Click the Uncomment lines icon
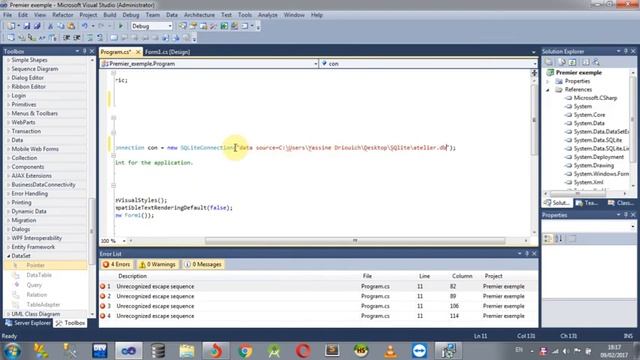Screen dimensions: 640x360 [x=100, y=38]
